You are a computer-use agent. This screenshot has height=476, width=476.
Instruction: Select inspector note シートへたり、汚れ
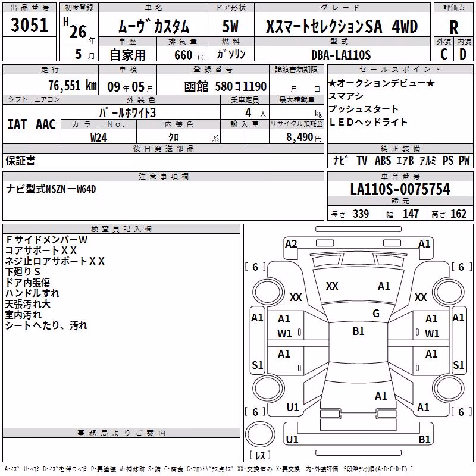pyautogui.click(x=46, y=325)
